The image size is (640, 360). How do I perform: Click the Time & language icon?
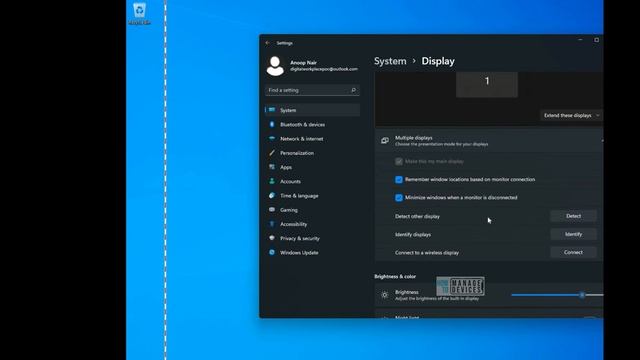coord(272,196)
